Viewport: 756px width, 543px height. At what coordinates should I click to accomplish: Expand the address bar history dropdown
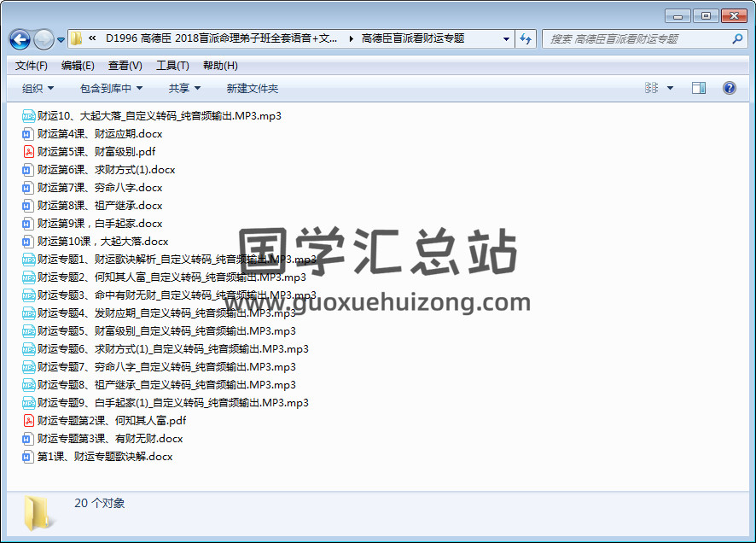[x=506, y=39]
